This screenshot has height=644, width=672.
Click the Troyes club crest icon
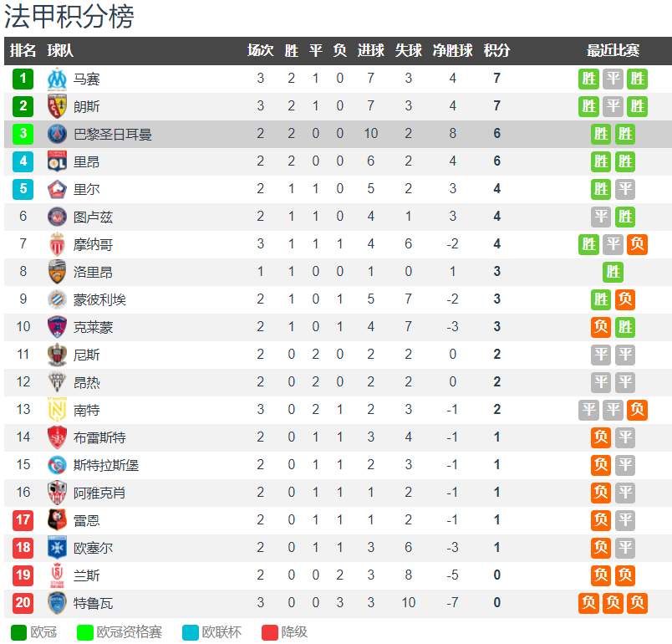point(57,603)
